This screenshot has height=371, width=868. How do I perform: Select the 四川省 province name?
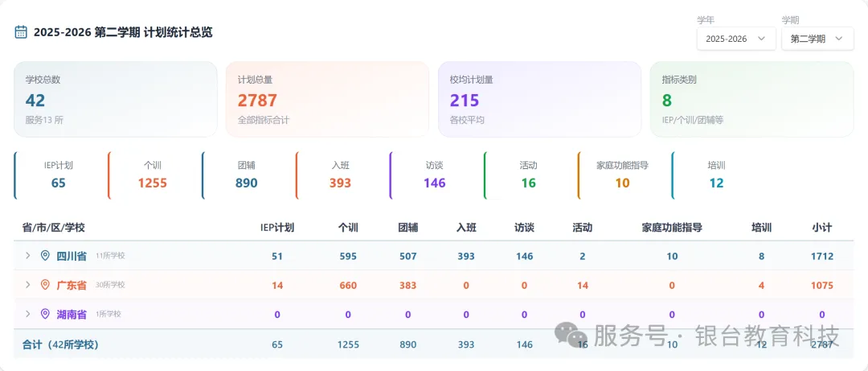point(72,256)
